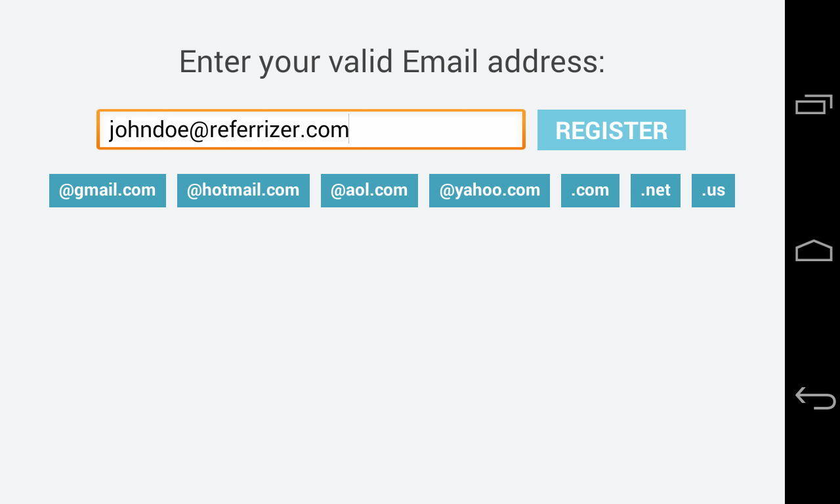Insert the @yahoo.com domain suffix
This screenshot has width=840, height=504.
tap(490, 190)
